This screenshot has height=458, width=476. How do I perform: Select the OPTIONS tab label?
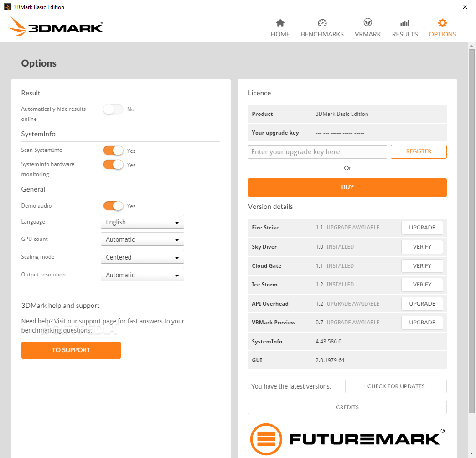pos(442,34)
